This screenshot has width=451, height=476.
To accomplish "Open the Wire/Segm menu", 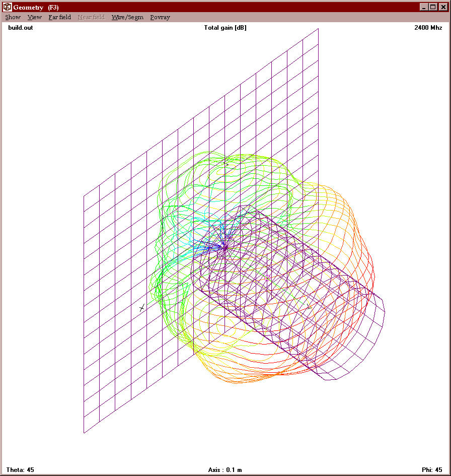I will coord(127,17).
